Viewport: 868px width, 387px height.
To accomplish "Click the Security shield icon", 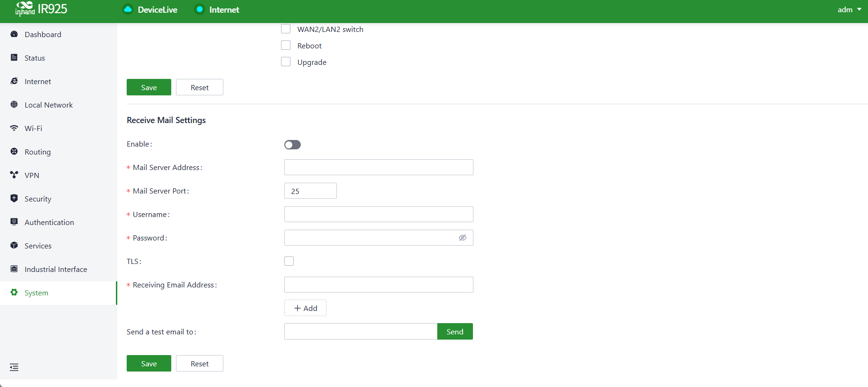I will point(14,199).
